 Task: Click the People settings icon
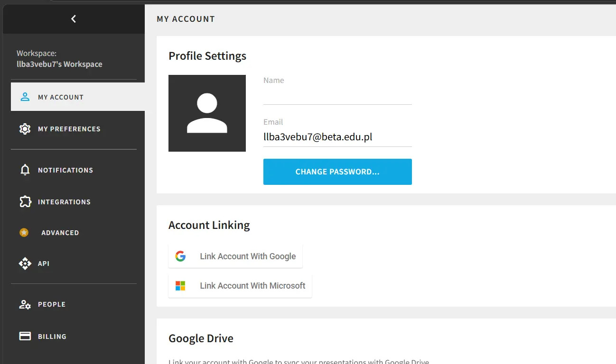click(25, 304)
